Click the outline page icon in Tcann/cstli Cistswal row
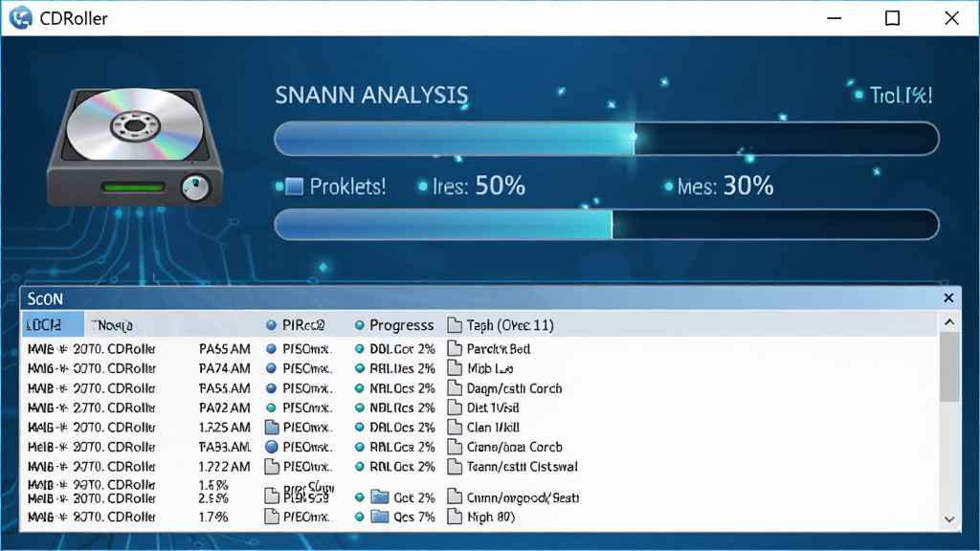Viewport: 980px width, 551px height. click(271, 467)
